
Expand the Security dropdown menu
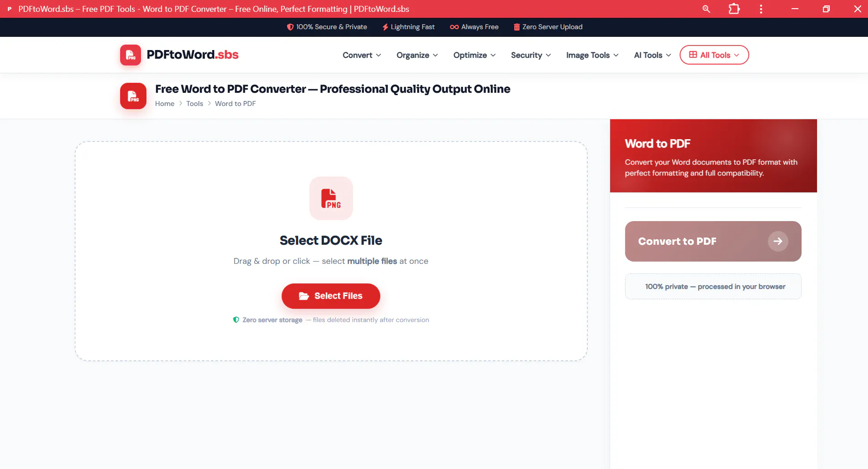531,55
